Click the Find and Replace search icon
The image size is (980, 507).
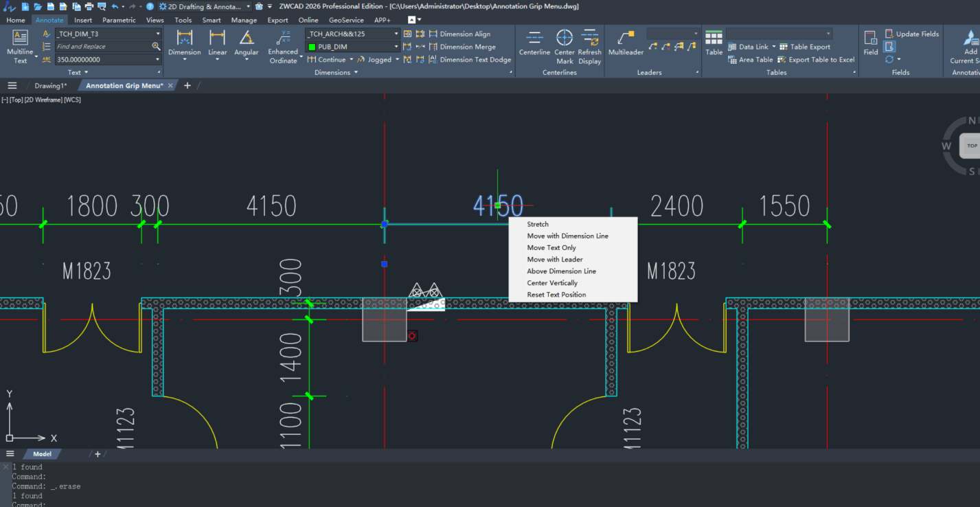pyautogui.click(x=156, y=47)
